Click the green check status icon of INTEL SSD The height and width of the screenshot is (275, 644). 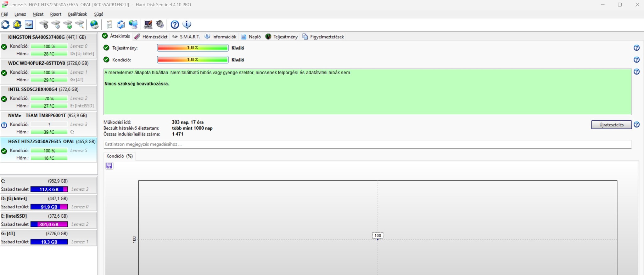4,99
